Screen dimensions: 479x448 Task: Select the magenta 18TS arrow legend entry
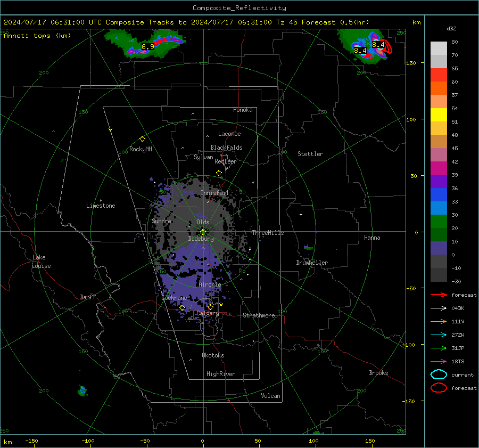tap(439, 362)
